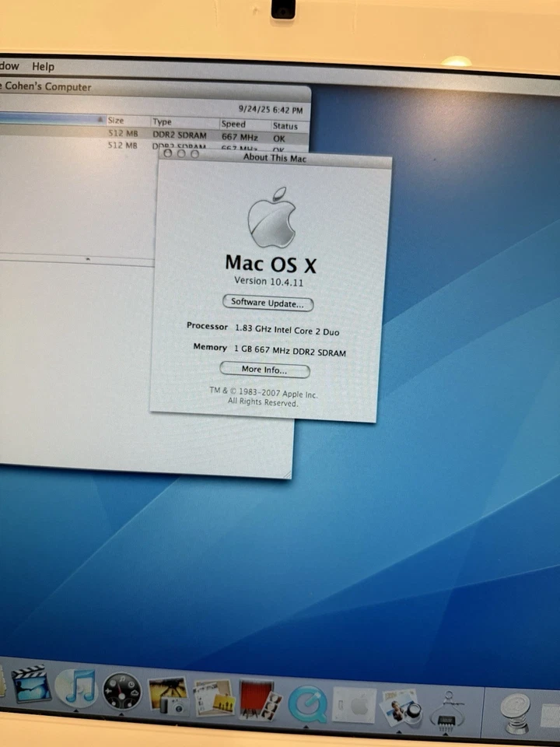Toggle the sort arrow on the highlighted column
The height and width of the screenshot is (747, 560).
(100, 120)
